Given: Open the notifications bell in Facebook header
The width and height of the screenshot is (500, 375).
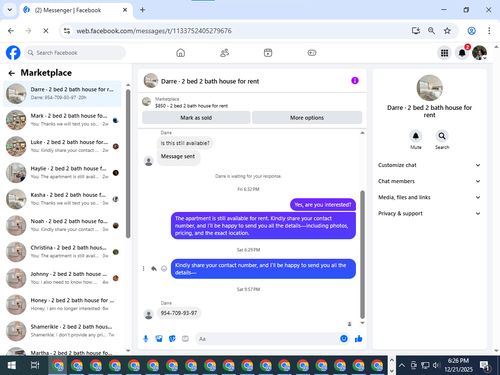Looking at the screenshot, I should (462, 53).
